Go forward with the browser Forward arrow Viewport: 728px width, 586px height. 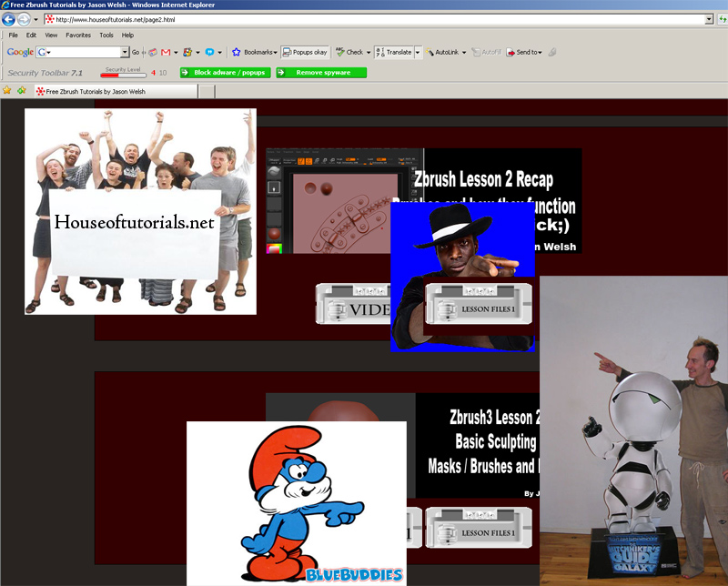24,19
